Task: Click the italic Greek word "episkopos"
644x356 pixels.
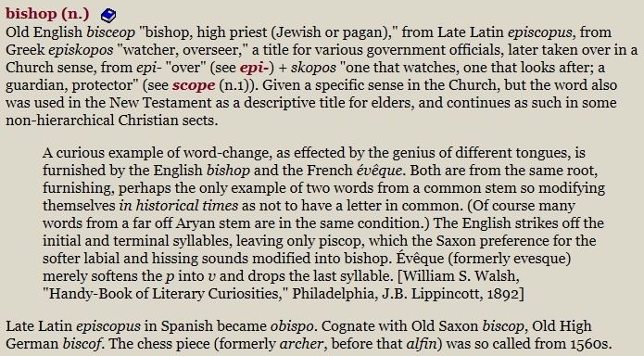Action: pos(81,50)
